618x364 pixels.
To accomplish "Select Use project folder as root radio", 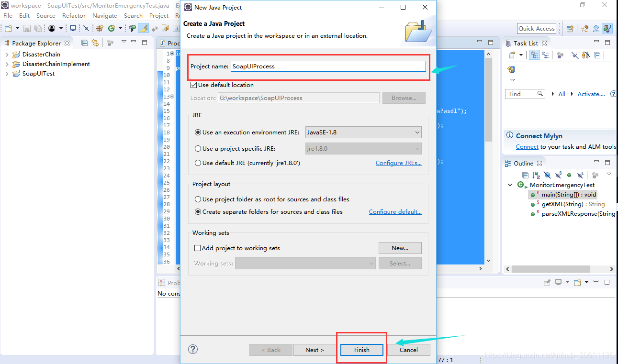I will pyautogui.click(x=198, y=199).
